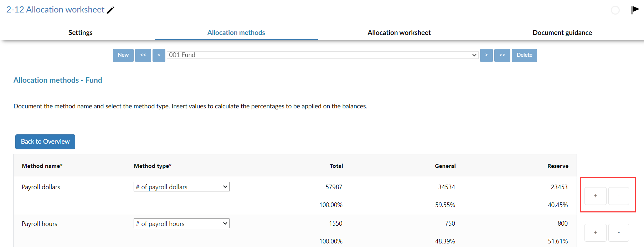Open the 001 Fund selector dropdown
Screen dimensions: 644x247
[x=322, y=55]
